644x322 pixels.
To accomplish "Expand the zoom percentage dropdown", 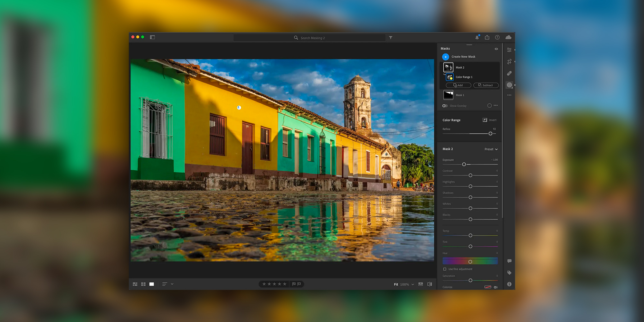I will point(412,284).
